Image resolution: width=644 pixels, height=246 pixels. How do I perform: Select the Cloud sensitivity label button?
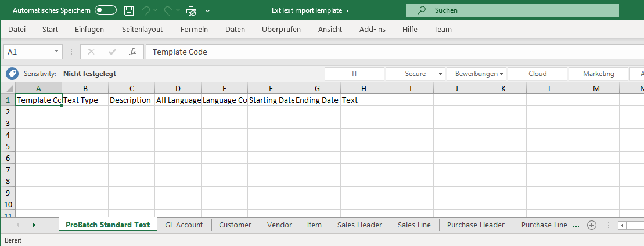coord(538,74)
